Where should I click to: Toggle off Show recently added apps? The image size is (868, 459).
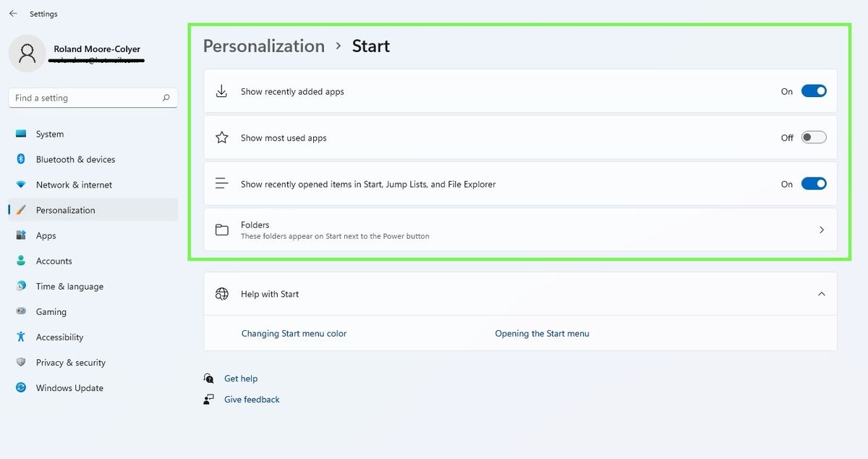[813, 90]
